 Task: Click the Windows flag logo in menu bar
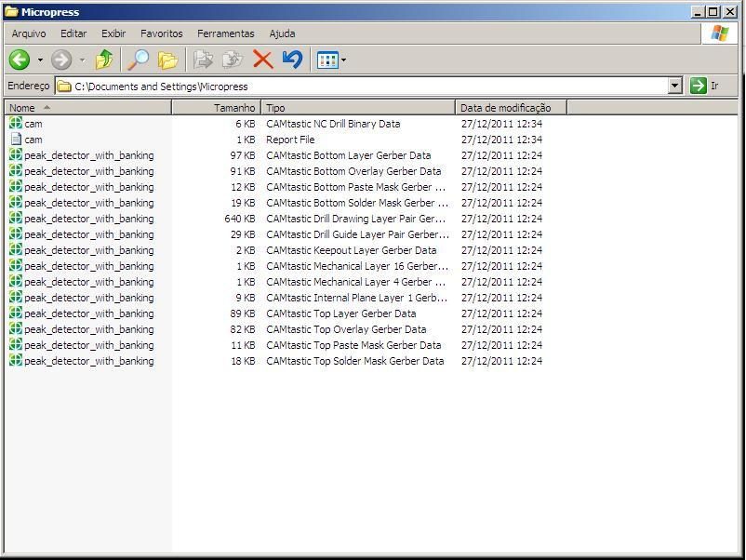[719, 33]
